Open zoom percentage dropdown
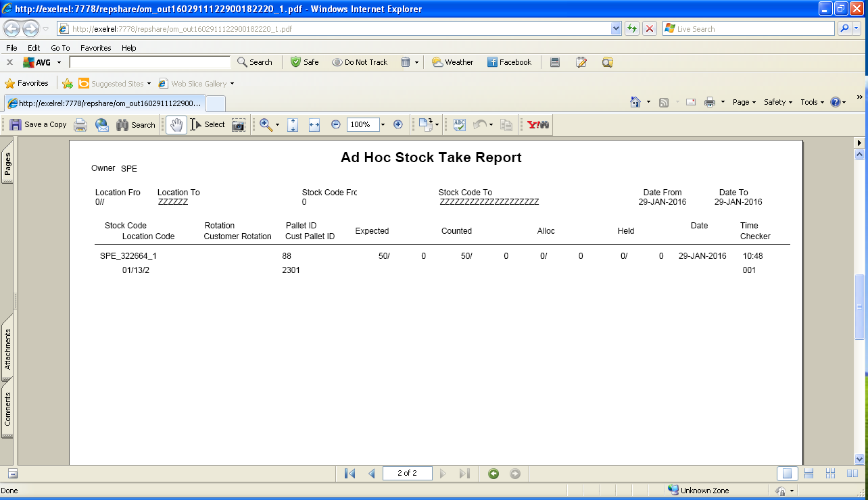 [383, 125]
